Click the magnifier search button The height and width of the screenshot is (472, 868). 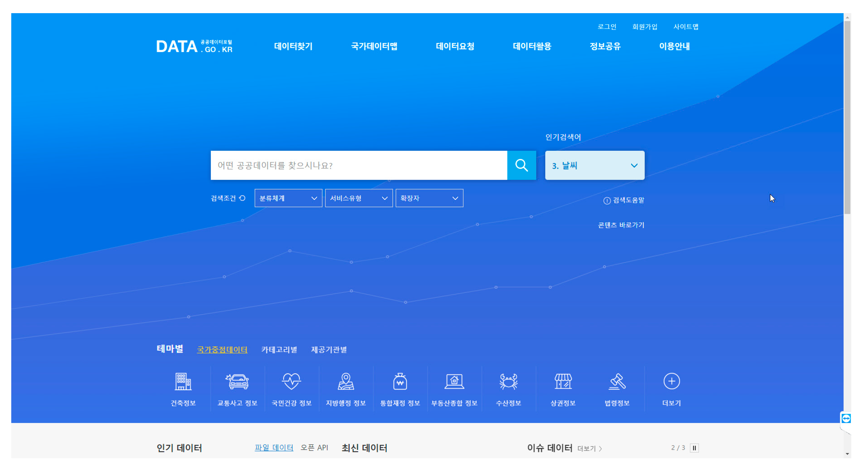click(521, 165)
